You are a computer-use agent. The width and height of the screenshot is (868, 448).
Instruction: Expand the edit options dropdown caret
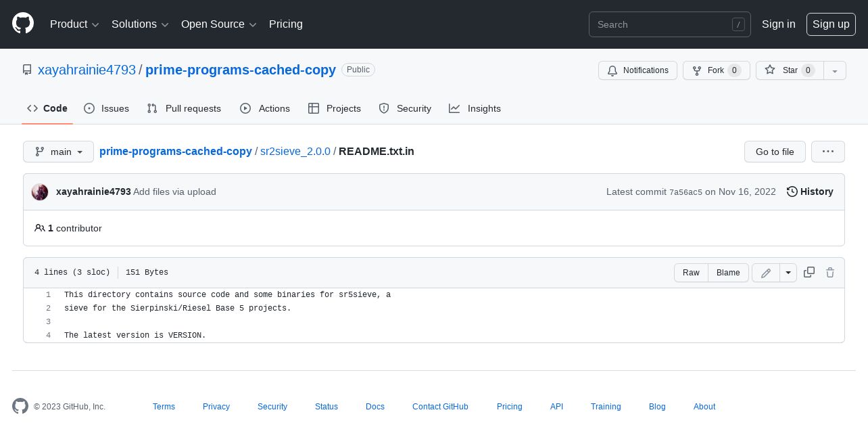(x=788, y=273)
